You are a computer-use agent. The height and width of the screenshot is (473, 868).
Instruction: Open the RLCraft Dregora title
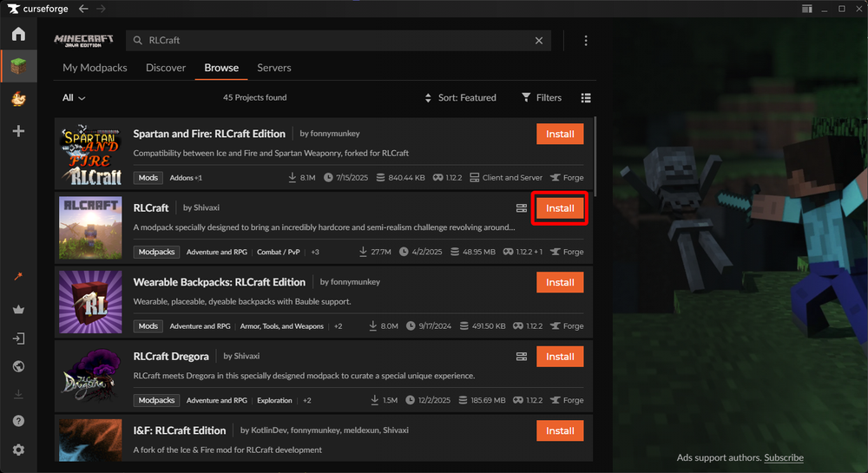tap(171, 357)
